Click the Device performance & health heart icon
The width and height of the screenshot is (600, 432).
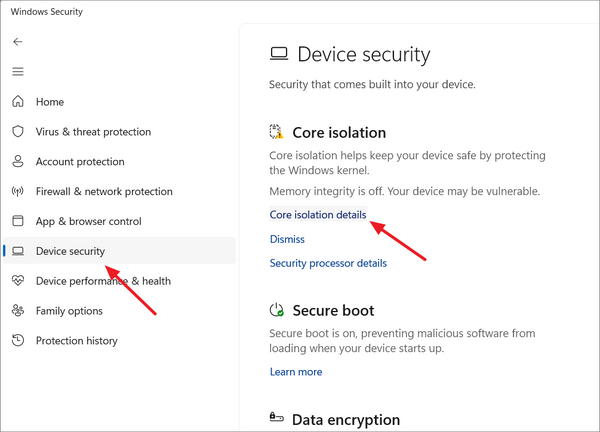point(17,282)
